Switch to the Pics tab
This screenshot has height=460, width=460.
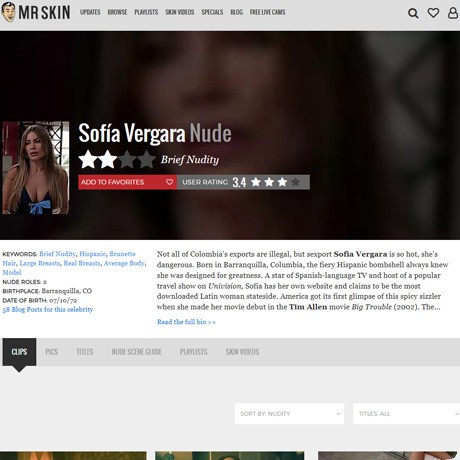(x=52, y=352)
